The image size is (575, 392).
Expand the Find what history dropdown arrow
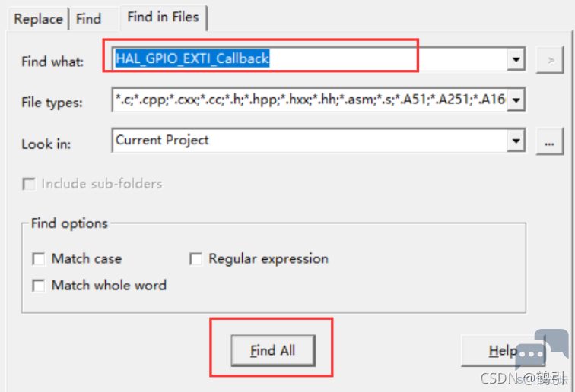point(516,59)
